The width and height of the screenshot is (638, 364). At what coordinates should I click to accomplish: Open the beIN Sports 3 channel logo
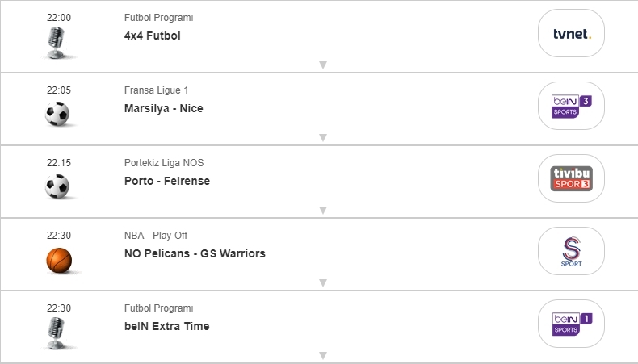(x=571, y=106)
